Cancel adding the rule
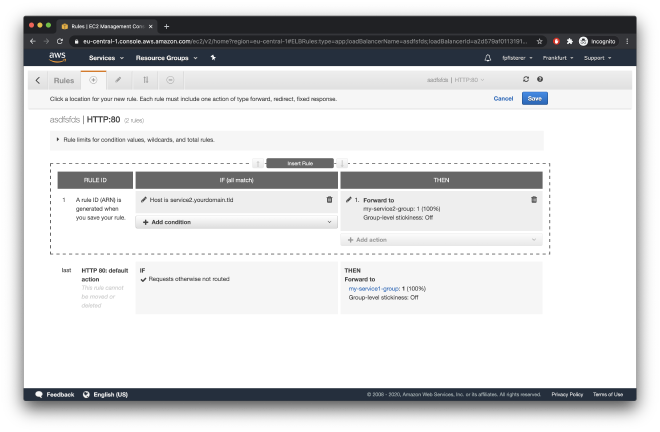Viewport: 660px width, 432px height. (503, 99)
